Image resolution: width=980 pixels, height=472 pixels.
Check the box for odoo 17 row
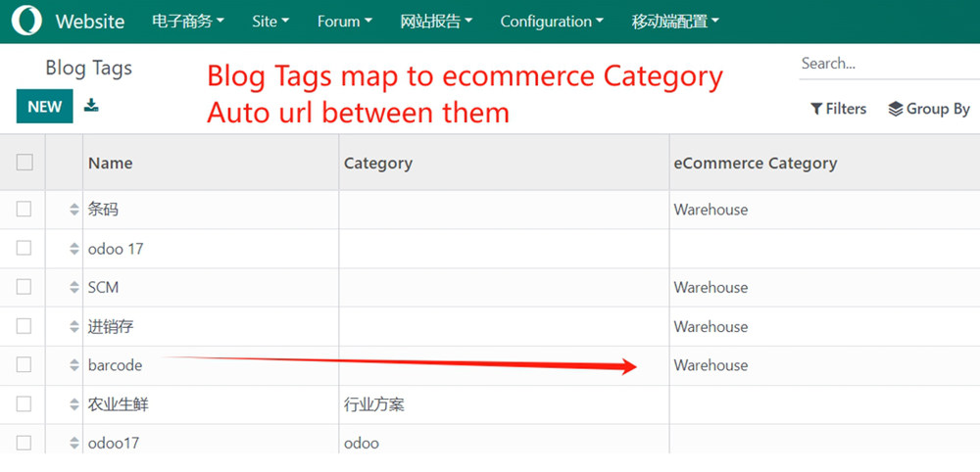click(x=24, y=248)
